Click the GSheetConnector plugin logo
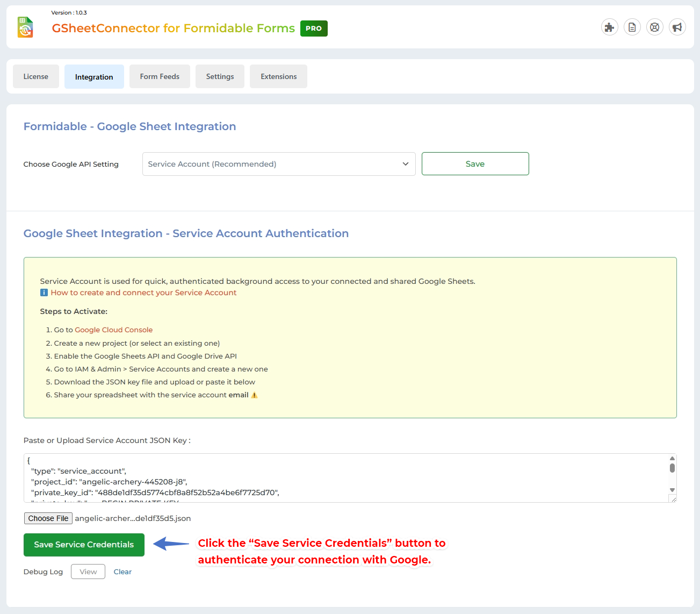Screen dimensions: 700x614 point(25,27)
